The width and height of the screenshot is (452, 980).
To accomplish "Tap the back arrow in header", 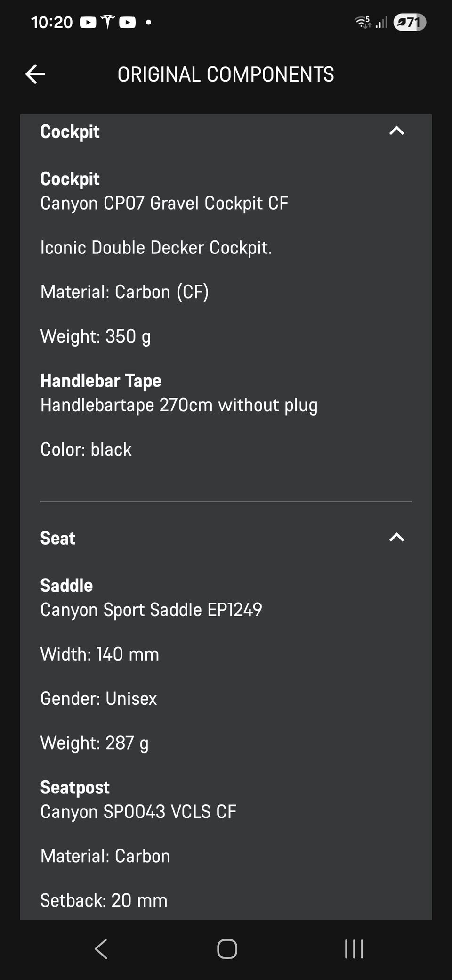I will tap(35, 74).
